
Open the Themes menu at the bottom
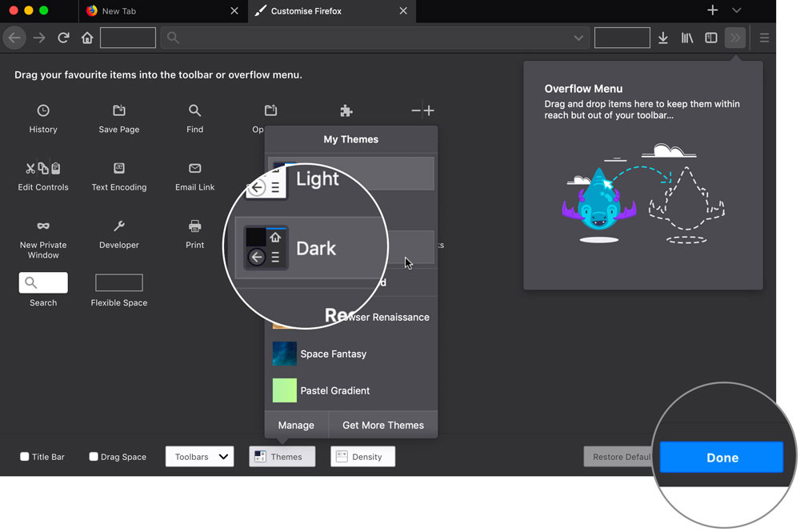282,456
